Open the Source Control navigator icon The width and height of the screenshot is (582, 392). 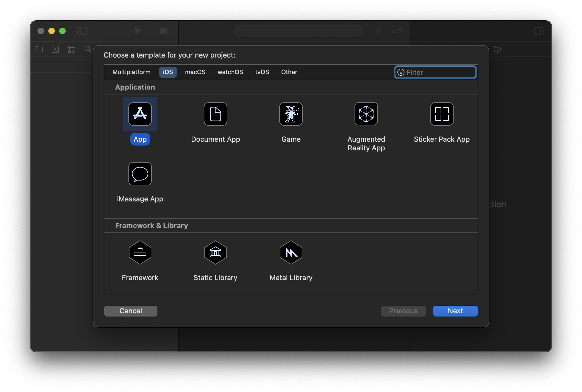point(55,49)
